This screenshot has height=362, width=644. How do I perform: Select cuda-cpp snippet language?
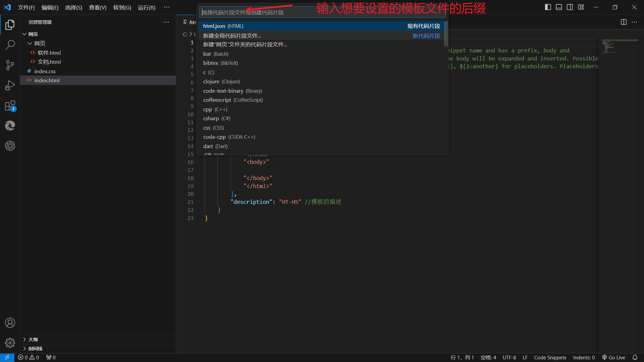coord(322,137)
